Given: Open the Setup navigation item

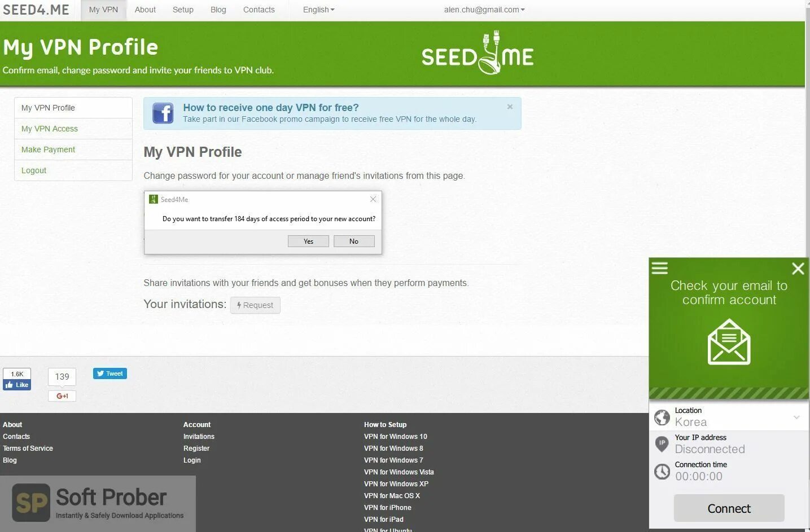Looking at the screenshot, I should click(183, 10).
